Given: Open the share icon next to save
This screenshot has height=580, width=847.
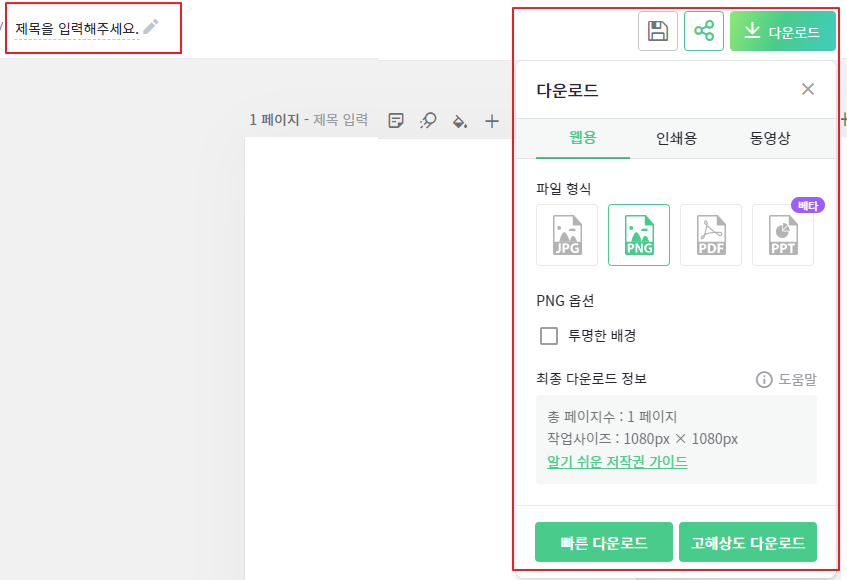Looking at the screenshot, I should pyautogui.click(x=703, y=30).
